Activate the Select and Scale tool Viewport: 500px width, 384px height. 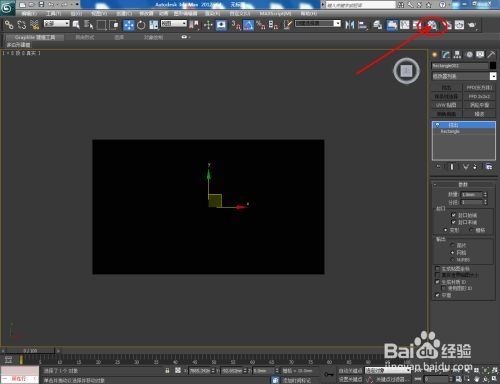tap(153, 25)
